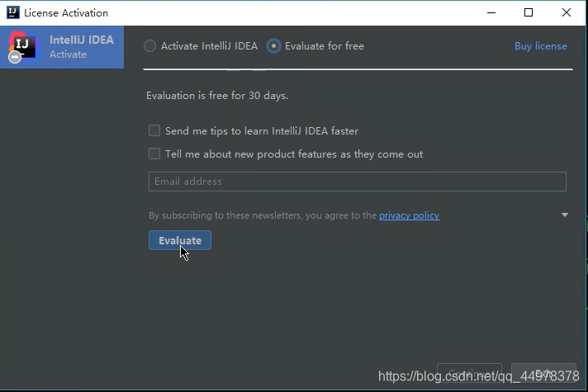Close the License Activation dialog
The height and width of the screenshot is (392, 588).
(567, 12)
